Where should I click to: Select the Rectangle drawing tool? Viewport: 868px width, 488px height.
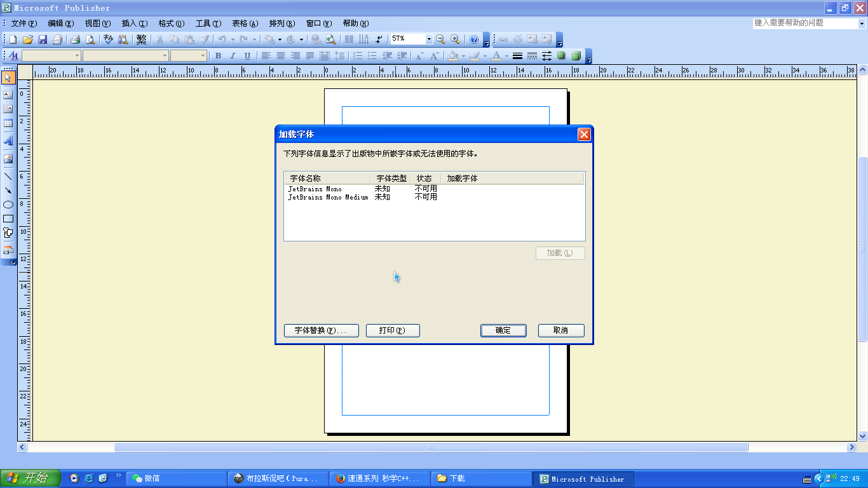click(x=8, y=219)
